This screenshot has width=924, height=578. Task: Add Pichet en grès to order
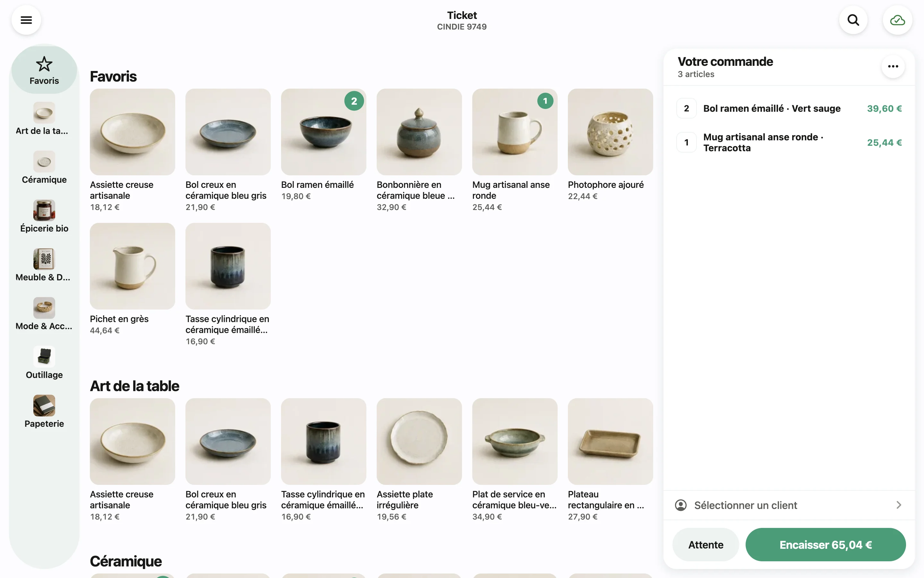pyautogui.click(x=132, y=279)
